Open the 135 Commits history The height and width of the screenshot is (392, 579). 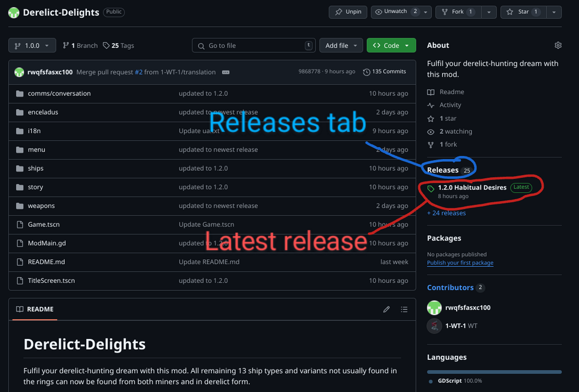pos(384,72)
